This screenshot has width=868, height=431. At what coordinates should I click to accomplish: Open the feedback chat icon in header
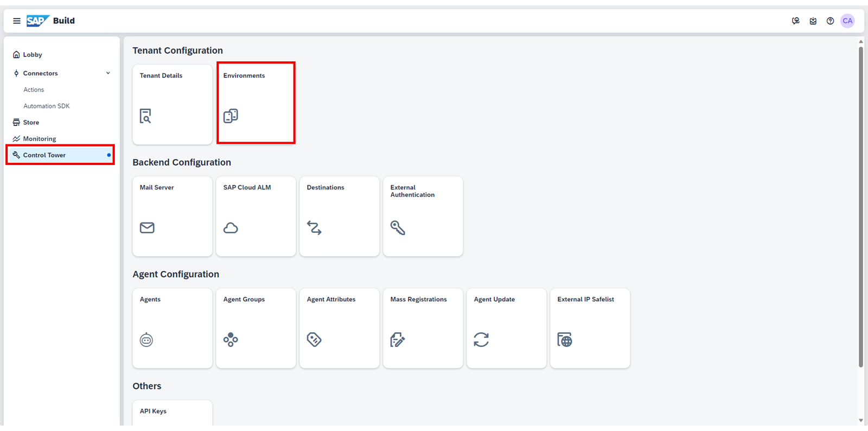tap(795, 21)
